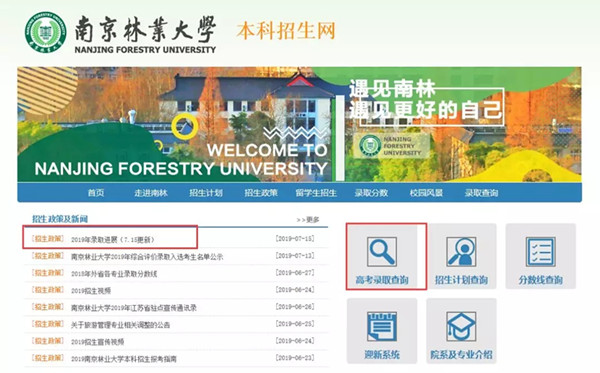Open 留学生招生 in the navigation bar

(x=316, y=193)
